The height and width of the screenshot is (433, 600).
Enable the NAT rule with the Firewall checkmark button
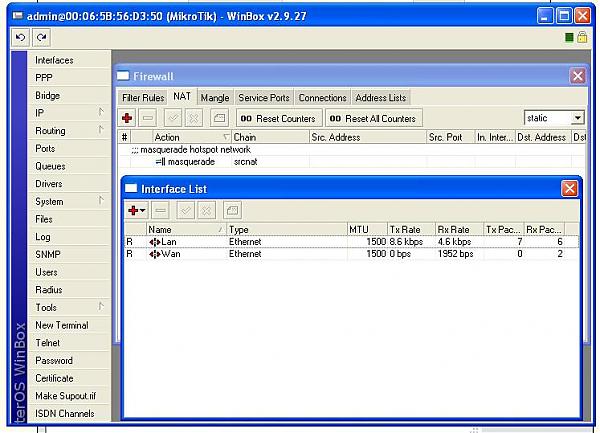tap(173, 118)
